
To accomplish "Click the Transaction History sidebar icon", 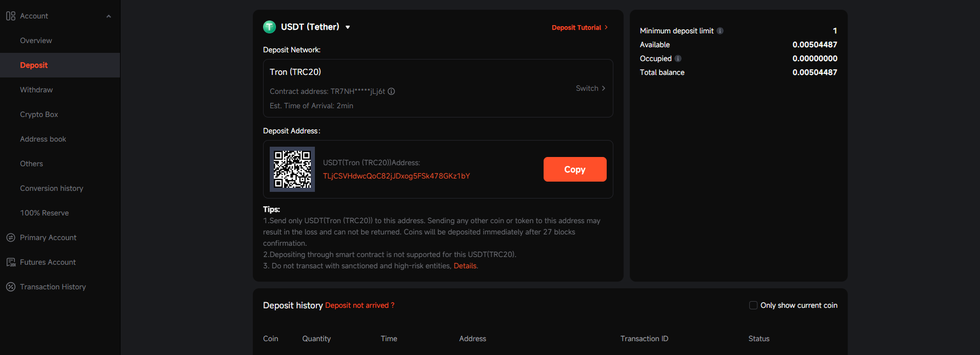I will (x=11, y=287).
